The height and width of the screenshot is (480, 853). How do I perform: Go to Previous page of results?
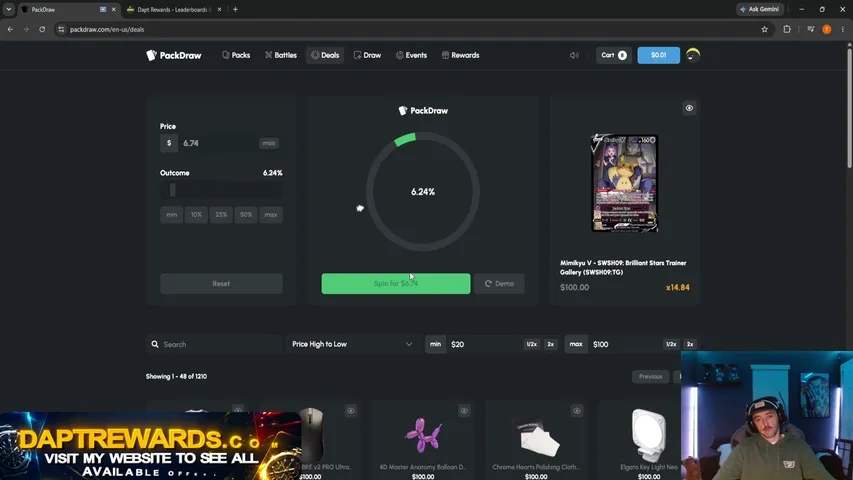pyautogui.click(x=651, y=376)
